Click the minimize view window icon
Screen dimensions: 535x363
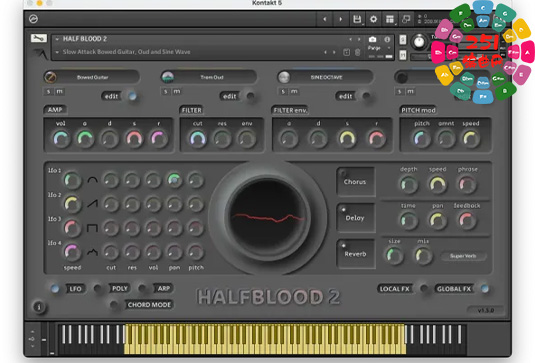point(406,19)
